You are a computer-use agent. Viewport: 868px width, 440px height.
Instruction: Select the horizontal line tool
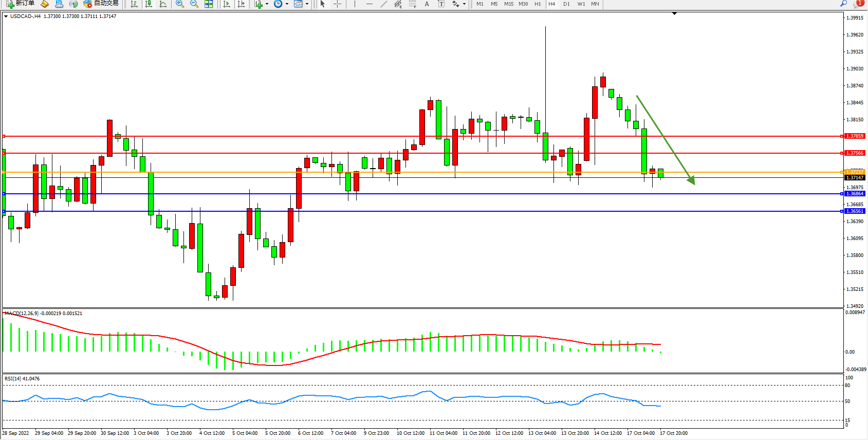[x=369, y=4]
